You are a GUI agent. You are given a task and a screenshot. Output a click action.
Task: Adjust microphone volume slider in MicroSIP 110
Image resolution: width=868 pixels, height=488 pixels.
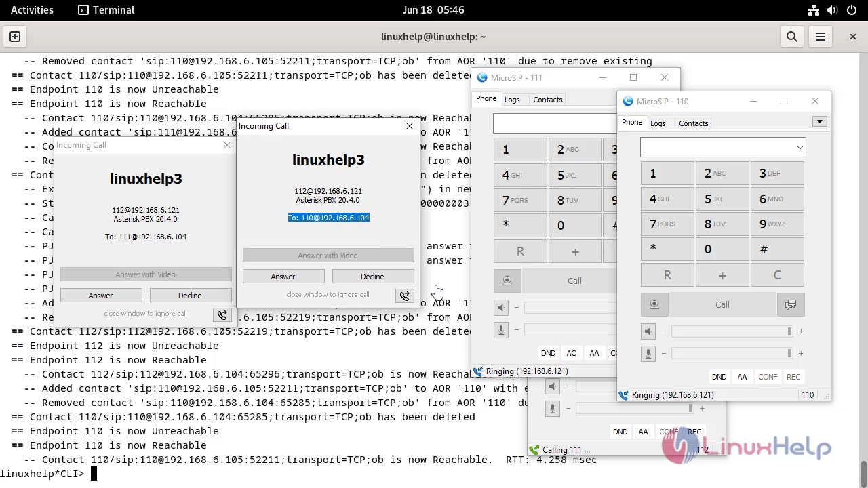pyautogui.click(x=732, y=353)
